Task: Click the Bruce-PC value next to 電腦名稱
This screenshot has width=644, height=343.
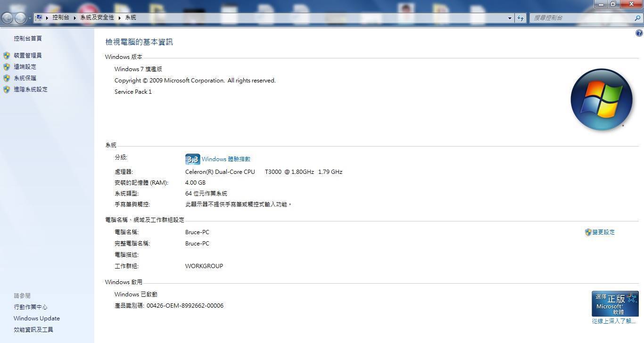Action: point(197,232)
